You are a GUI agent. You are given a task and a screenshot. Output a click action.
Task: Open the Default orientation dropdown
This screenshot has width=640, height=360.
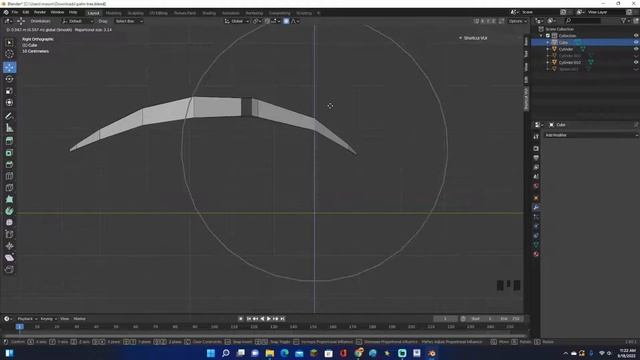(78, 21)
